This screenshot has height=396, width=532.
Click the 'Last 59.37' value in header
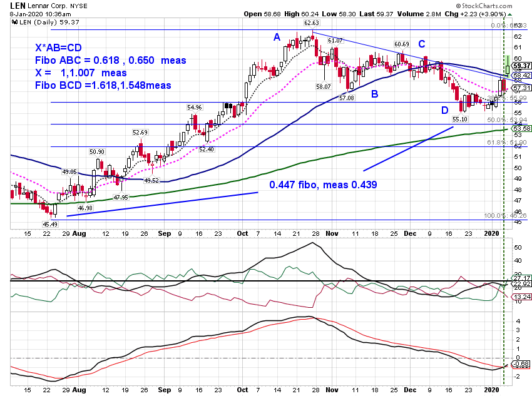[376, 14]
